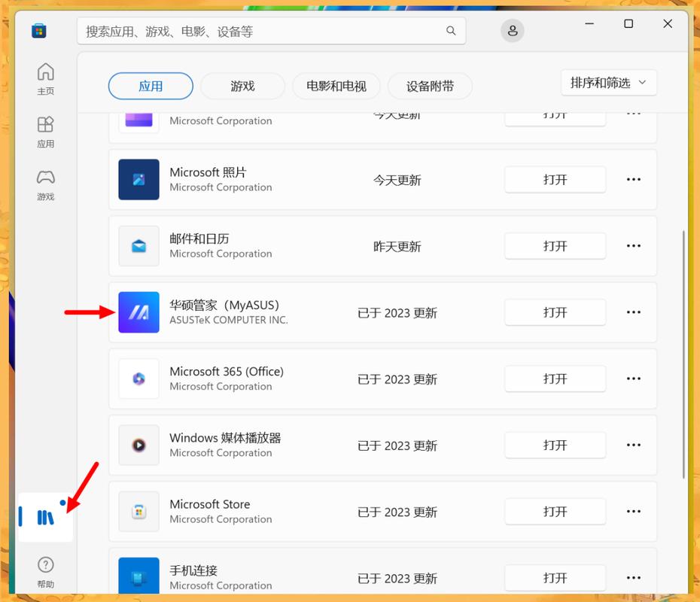
Task: Click the 帮助 (Help) icon
Action: pos(45,570)
